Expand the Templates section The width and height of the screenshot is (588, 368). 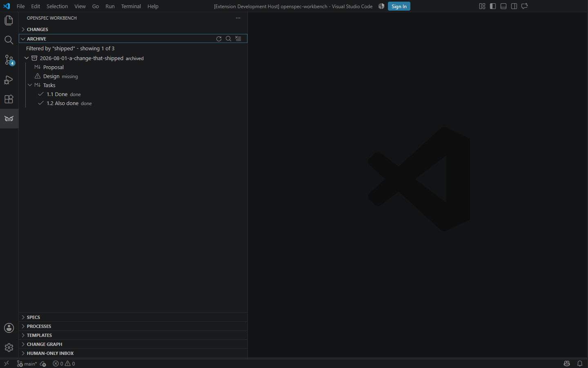(x=133, y=335)
